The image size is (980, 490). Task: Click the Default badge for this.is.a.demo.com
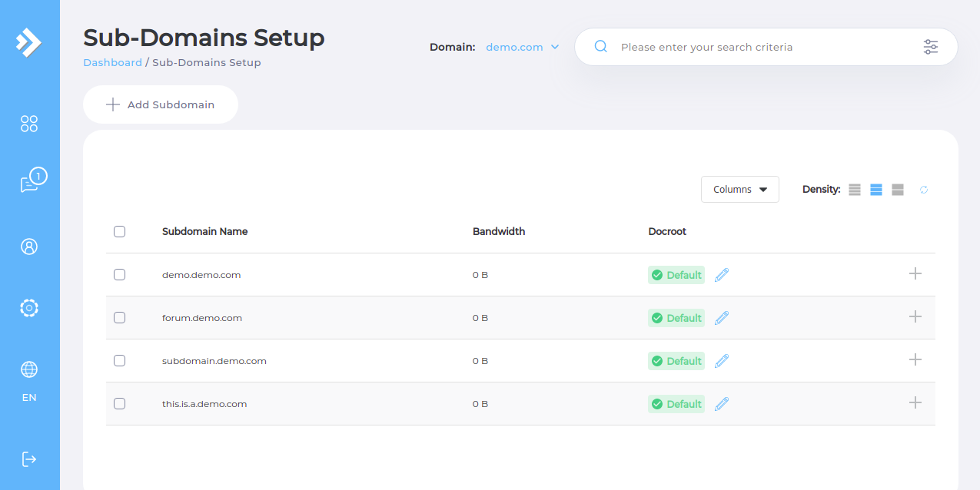(676, 404)
